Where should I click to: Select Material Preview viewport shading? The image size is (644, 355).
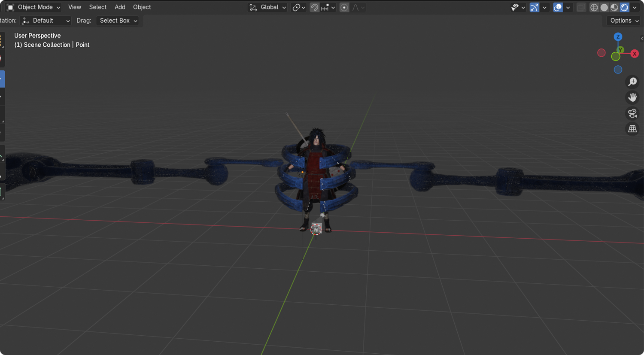pos(614,7)
